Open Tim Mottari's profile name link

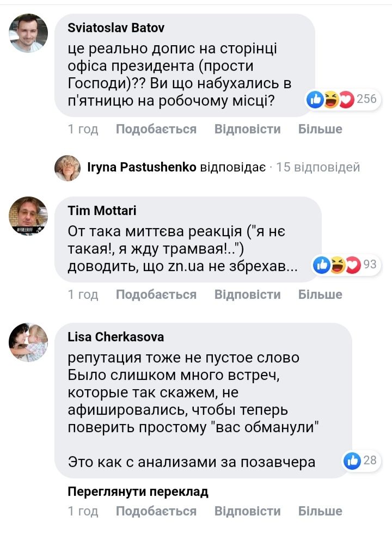coord(102,211)
